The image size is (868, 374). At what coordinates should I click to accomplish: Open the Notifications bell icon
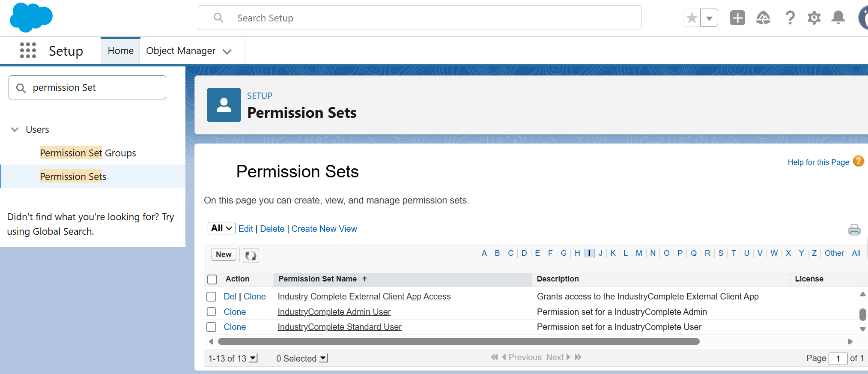[x=838, y=18]
